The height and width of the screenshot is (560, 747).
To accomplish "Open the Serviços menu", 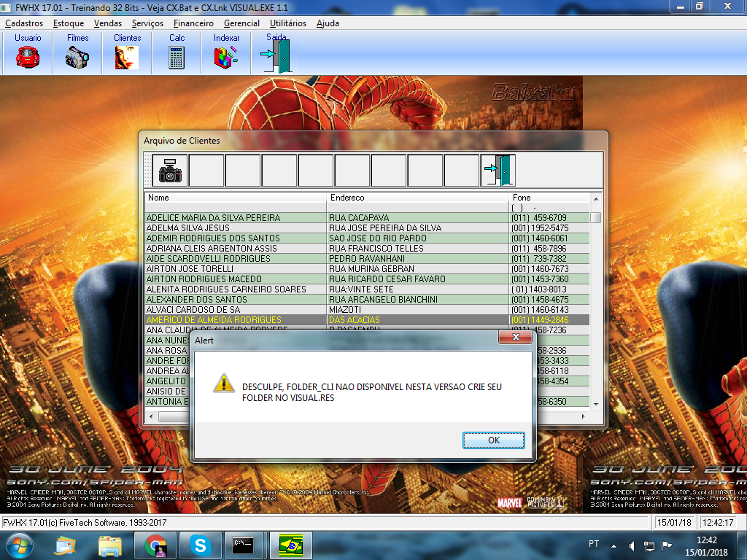I will click(147, 23).
